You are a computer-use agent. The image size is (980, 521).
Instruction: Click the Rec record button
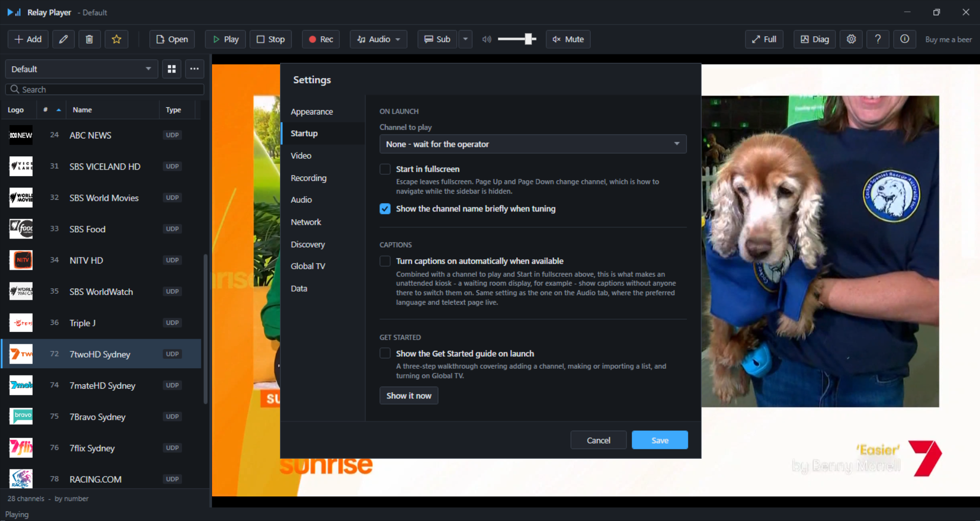[321, 39]
